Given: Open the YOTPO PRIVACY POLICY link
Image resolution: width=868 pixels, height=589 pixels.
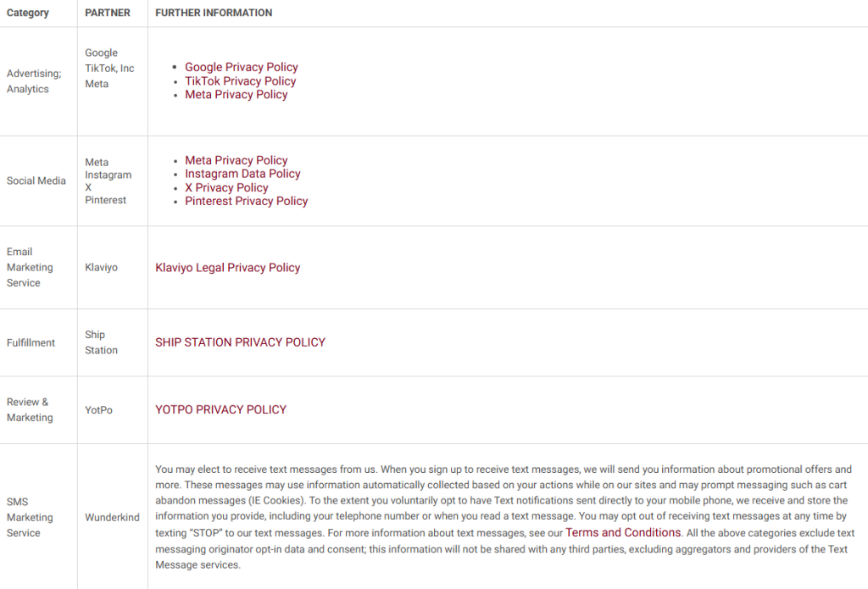Looking at the screenshot, I should 221,409.
